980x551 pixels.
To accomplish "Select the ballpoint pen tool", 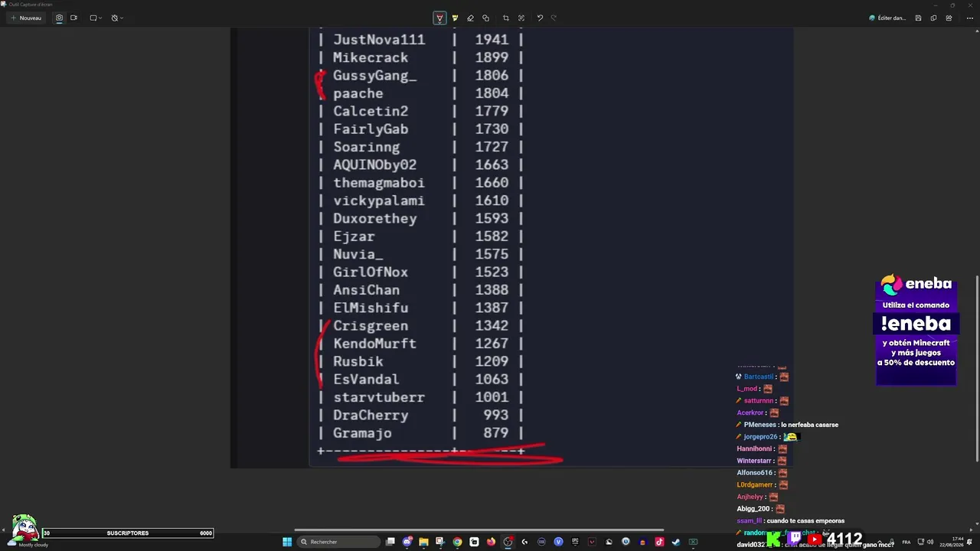I will (x=439, y=18).
